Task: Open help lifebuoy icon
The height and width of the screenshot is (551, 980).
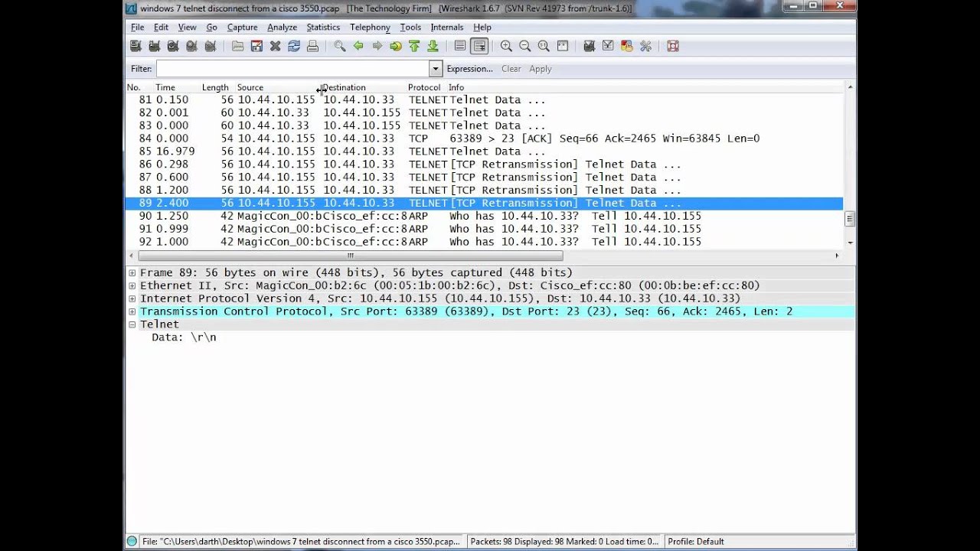Action: [673, 46]
